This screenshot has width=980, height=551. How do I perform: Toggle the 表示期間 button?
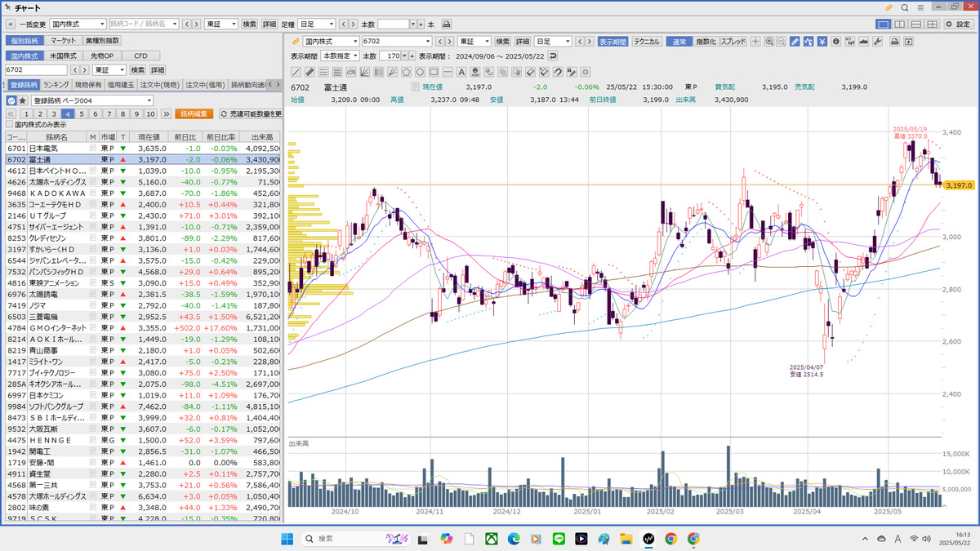(612, 42)
